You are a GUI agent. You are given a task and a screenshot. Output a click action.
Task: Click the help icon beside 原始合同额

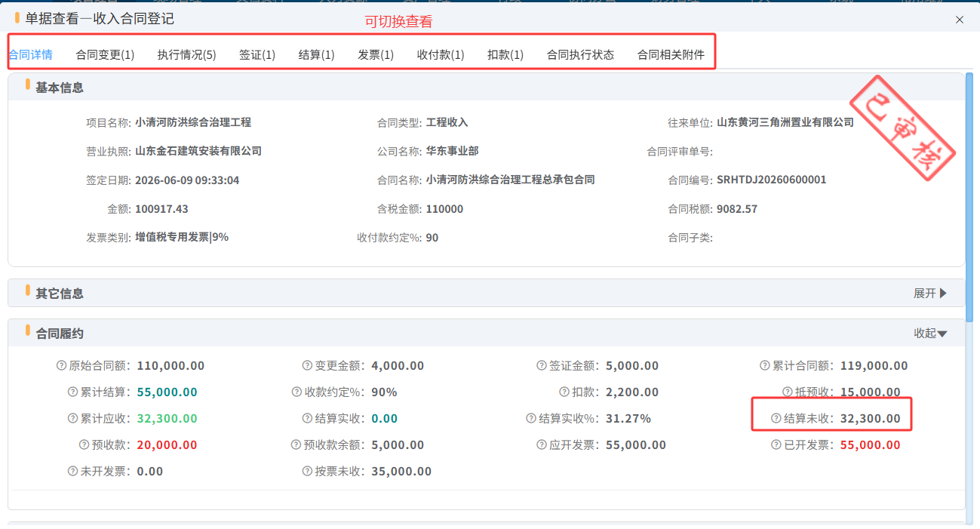coord(62,365)
